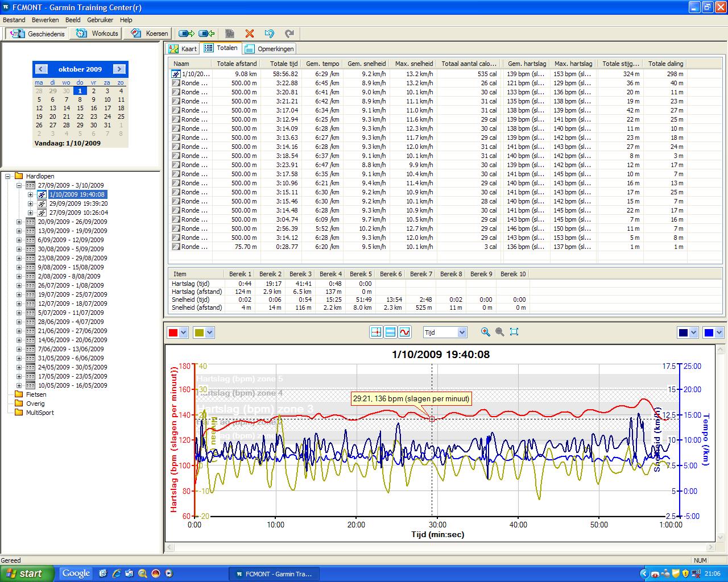Zoom in on the chart

pyautogui.click(x=485, y=332)
